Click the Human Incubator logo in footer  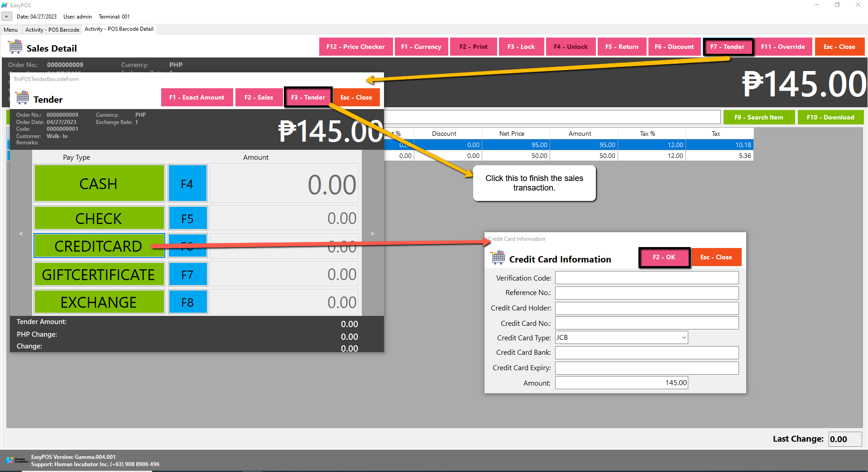[x=17, y=460]
